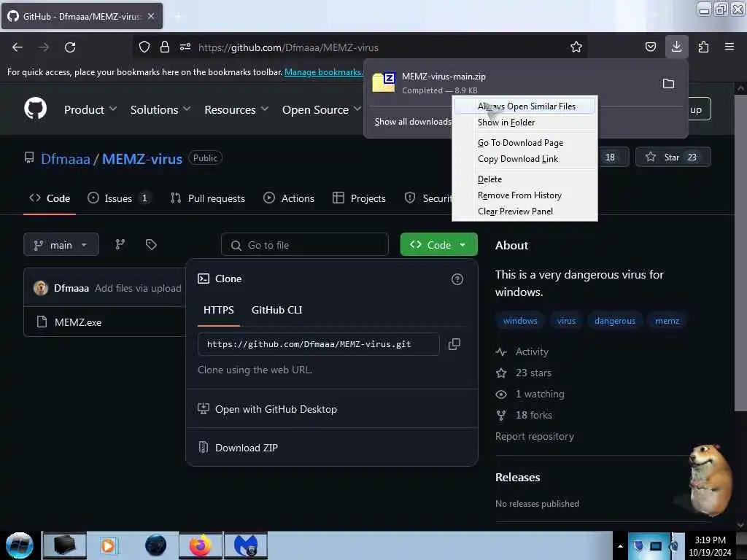Screen dimensions: 747x560
Task: Go back with the browser back arrow
Action: tap(18, 47)
